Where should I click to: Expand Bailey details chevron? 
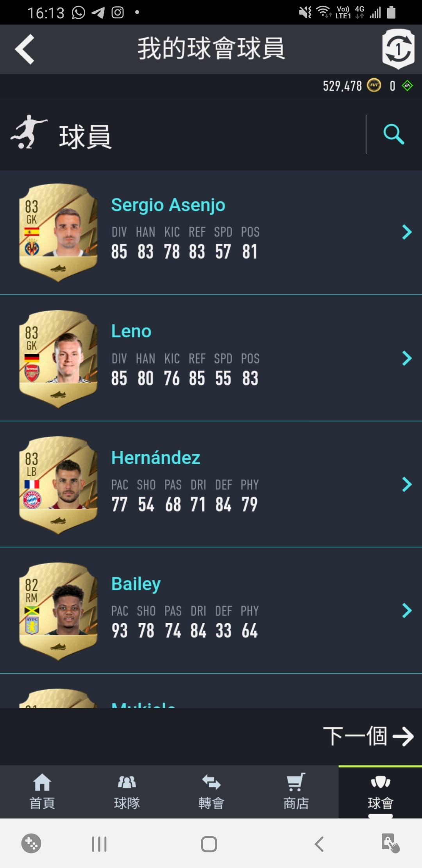click(x=407, y=610)
